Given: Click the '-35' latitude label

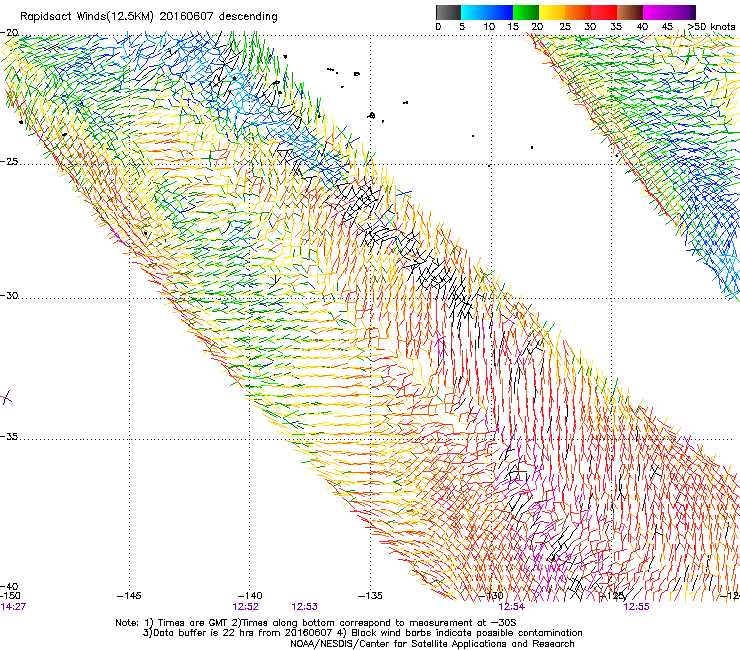Looking at the screenshot, I should pyautogui.click(x=9, y=436).
